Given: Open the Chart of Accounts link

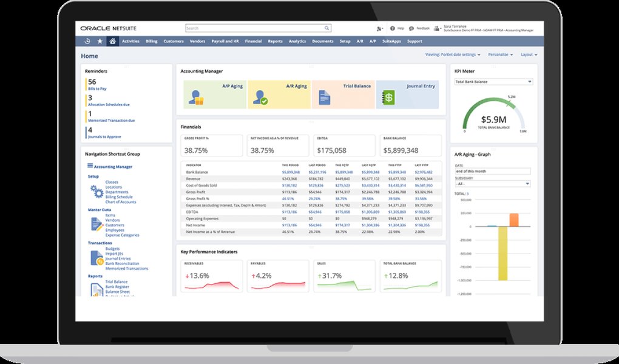Looking at the screenshot, I should coord(121,202).
